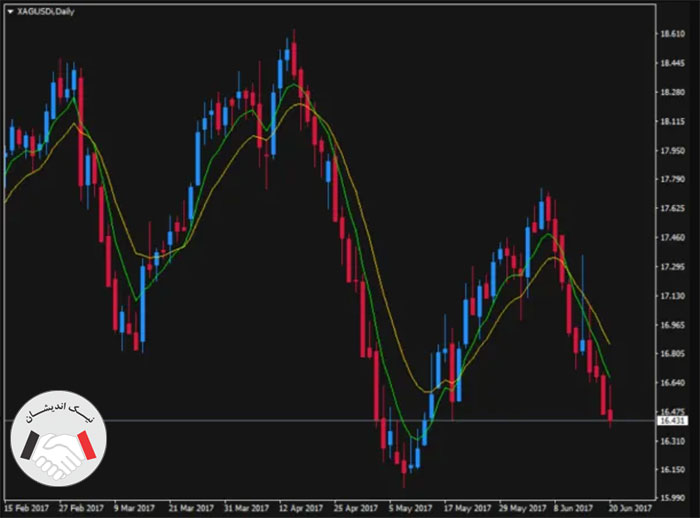Viewport: 700px width, 518px height.
Task: Click the XAGUSD,Daily chart title
Action: point(46,12)
